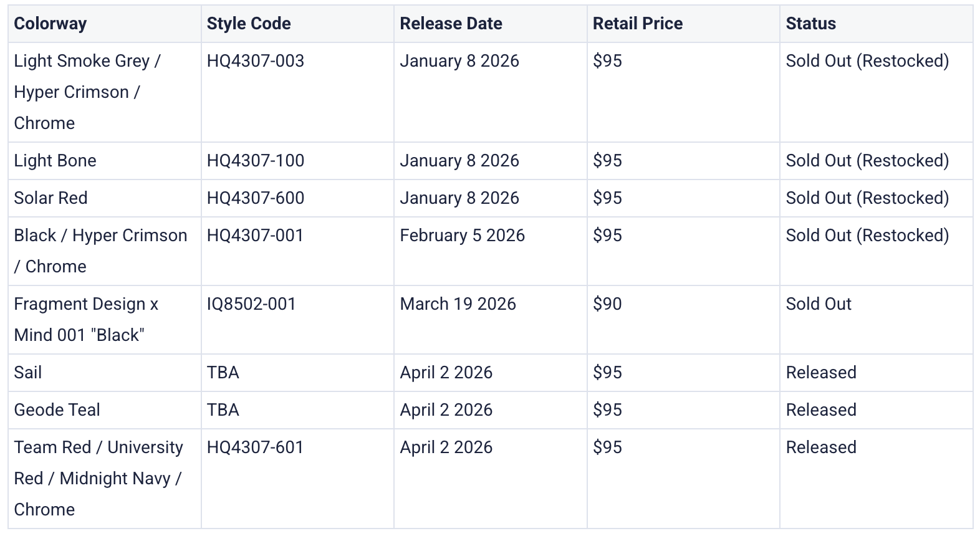Select the Light Smoke Grey colorway cell
Viewport: 980px width, 536px height.
87,92
